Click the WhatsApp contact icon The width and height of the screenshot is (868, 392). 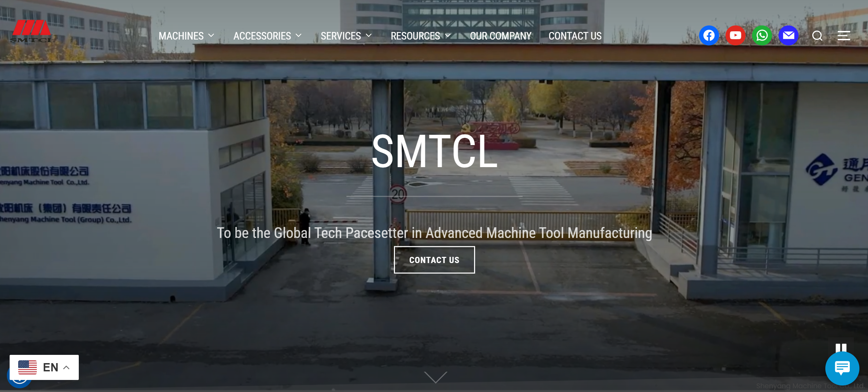762,35
